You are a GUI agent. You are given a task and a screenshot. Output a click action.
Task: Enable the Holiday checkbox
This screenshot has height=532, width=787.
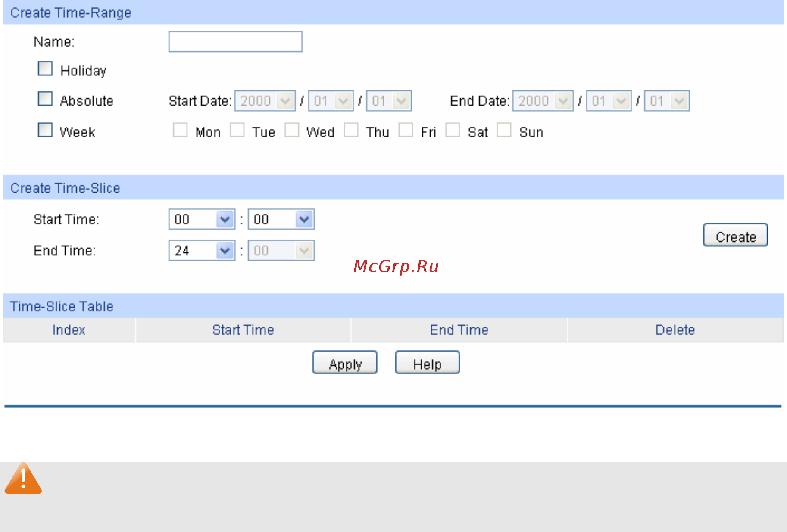coord(45,68)
